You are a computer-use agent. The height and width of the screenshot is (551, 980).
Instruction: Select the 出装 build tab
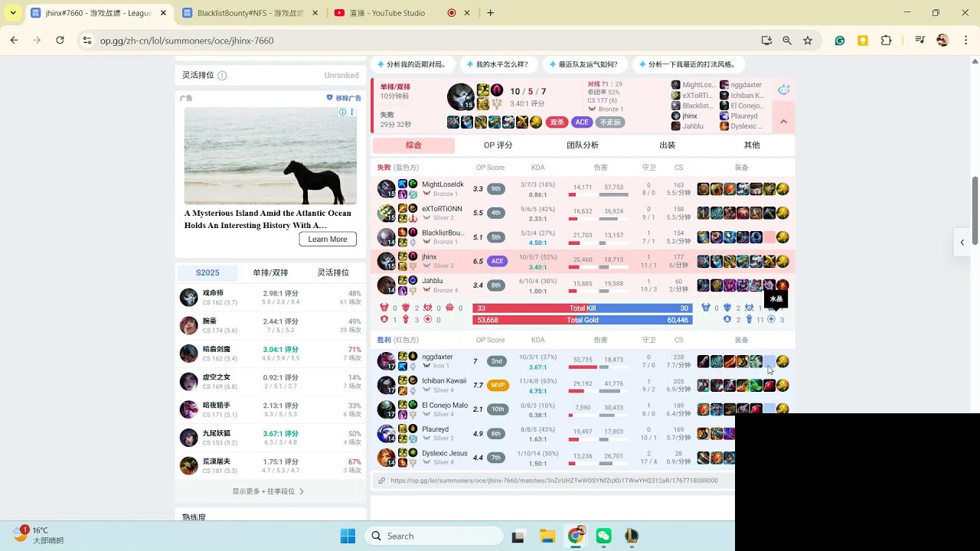coord(668,145)
